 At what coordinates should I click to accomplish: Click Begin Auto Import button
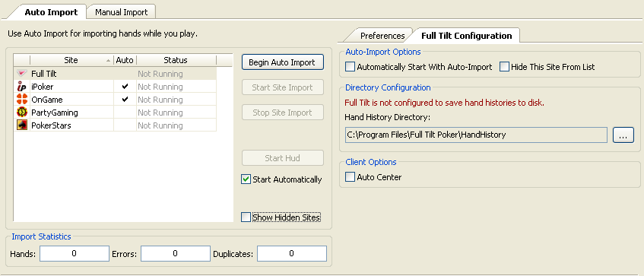coord(282,62)
